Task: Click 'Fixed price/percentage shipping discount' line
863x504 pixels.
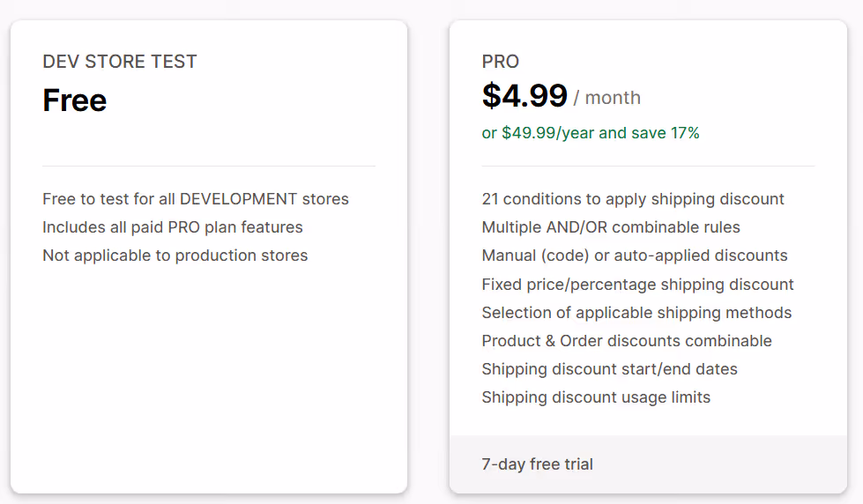Action: coord(638,284)
